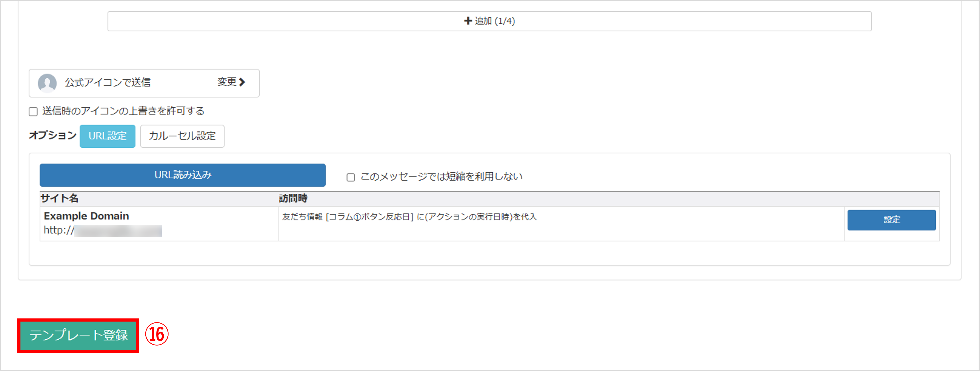Click the 追加 (1/4) add button
Image resolution: width=980 pixels, height=371 pixels.
(489, 21)
